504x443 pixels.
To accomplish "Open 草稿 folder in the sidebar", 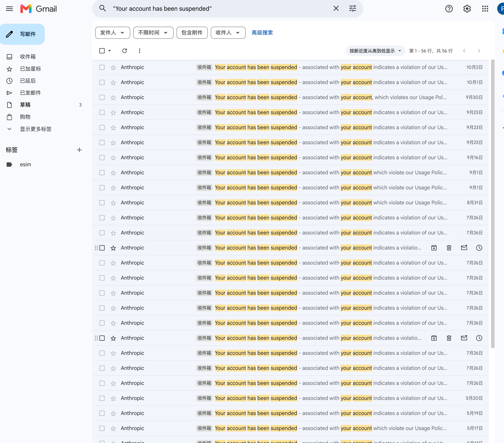I will coord(25,105).
